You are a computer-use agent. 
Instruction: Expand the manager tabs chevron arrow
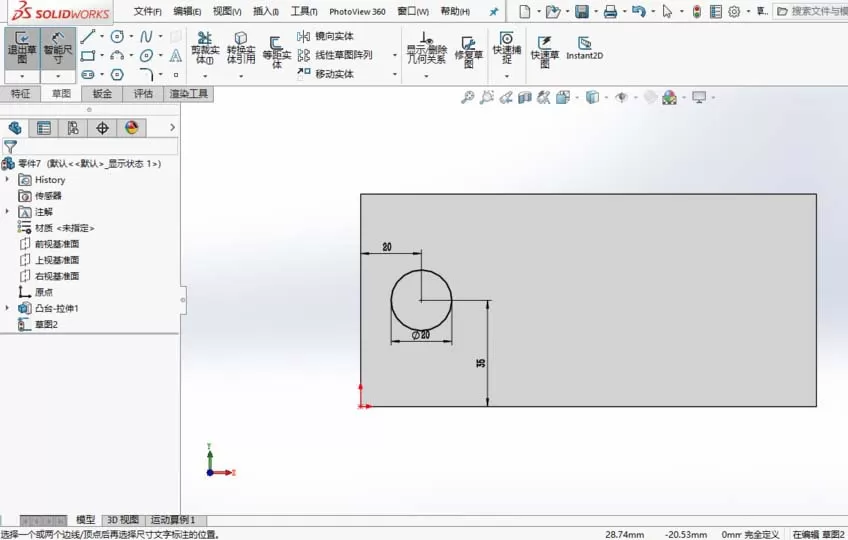(172, 128)
